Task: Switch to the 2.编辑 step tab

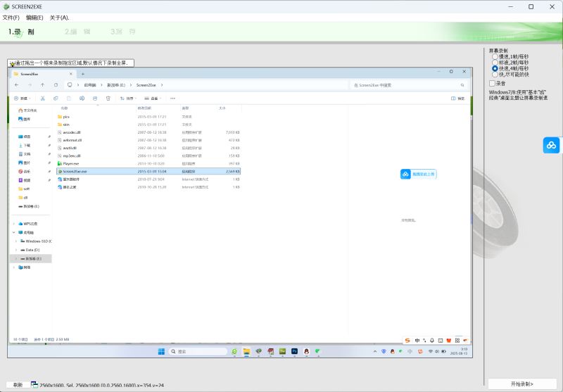Action: pos(77,32)
